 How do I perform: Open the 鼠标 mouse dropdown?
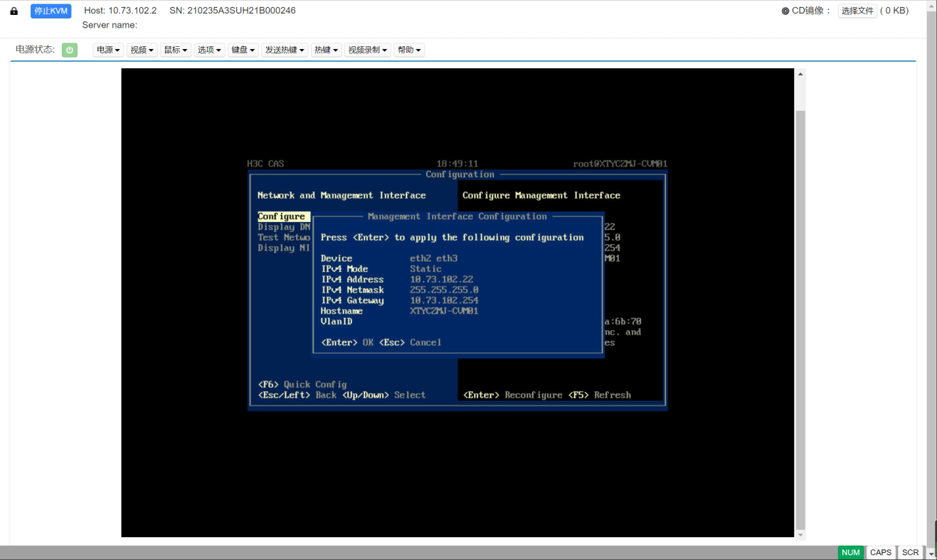click(x=176, y=50)
